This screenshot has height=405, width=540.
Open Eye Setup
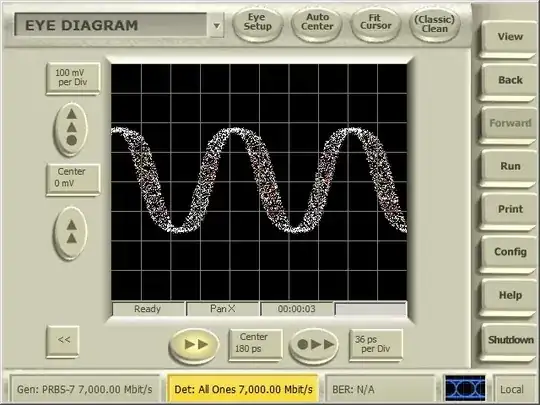pos(258,23)
